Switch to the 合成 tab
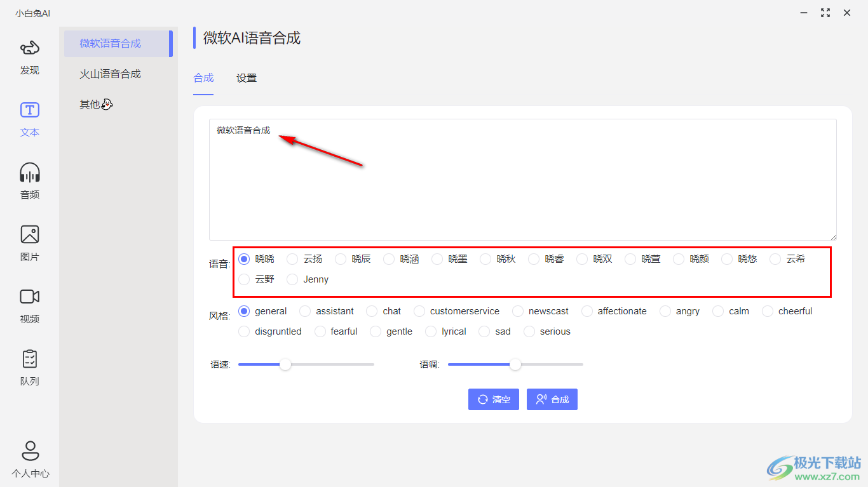 pyautogui.click(x=203, y=78)
